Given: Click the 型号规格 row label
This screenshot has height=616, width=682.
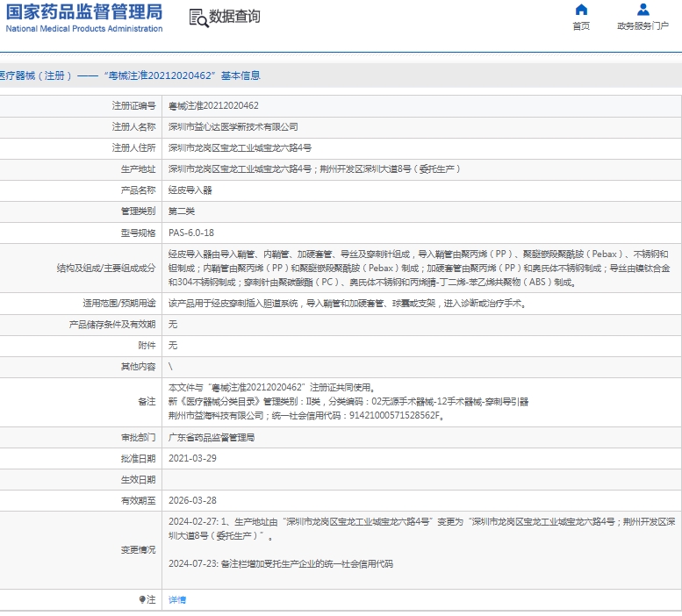Looking at the screenshot, I should tap(138, 233).
